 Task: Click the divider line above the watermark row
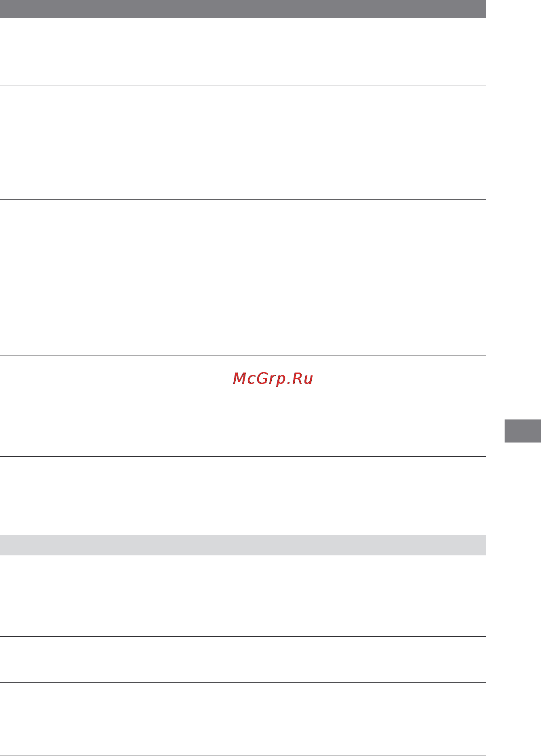pyautogui.click(x=243, y=356)
